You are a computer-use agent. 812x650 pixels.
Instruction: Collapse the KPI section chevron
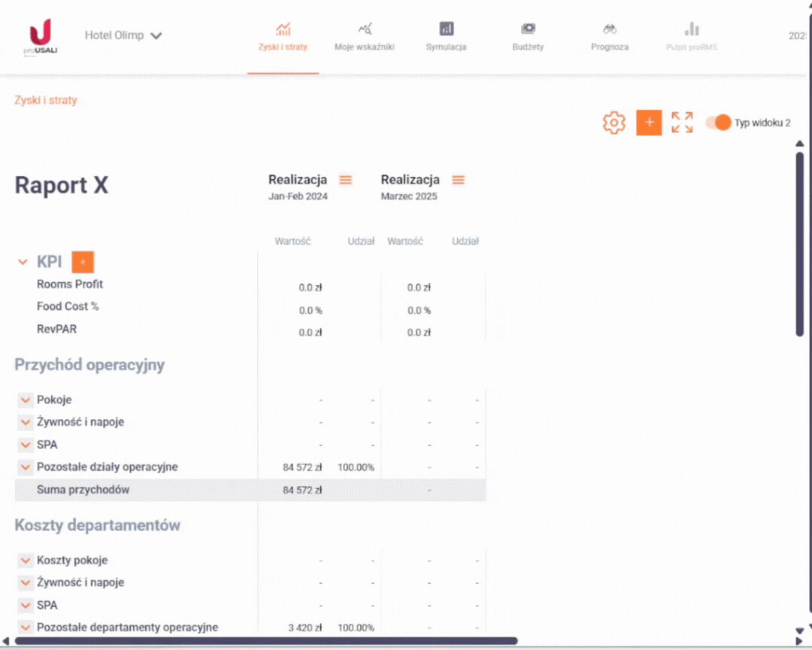[23, 262]
